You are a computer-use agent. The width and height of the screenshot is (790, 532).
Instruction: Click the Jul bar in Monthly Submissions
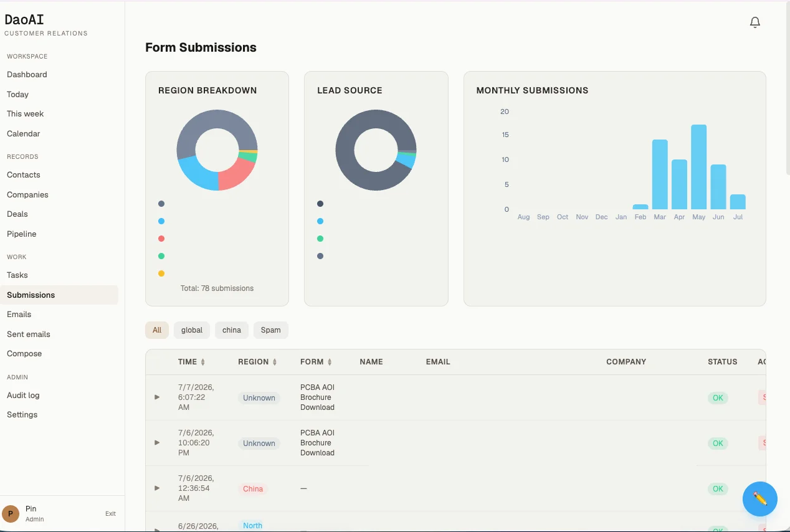738,202
